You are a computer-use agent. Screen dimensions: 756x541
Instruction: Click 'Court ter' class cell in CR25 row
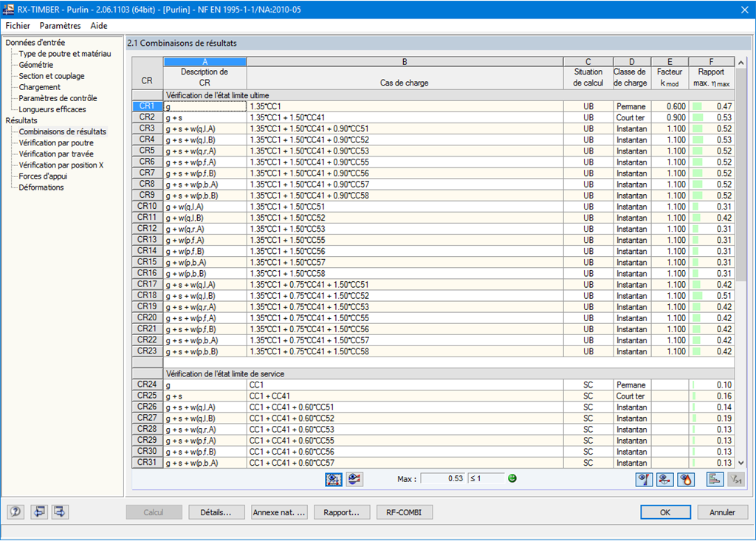[x=632, y=396]
